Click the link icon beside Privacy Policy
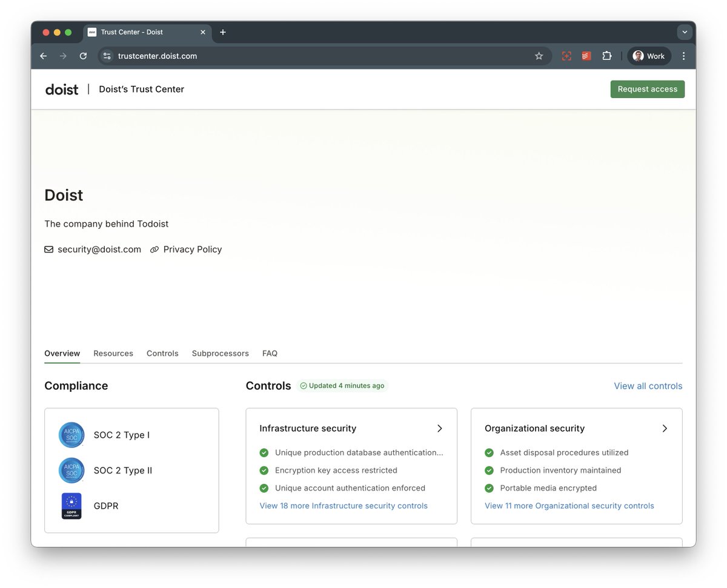This screenshot has height=588, width=727. tap(154, 249)
